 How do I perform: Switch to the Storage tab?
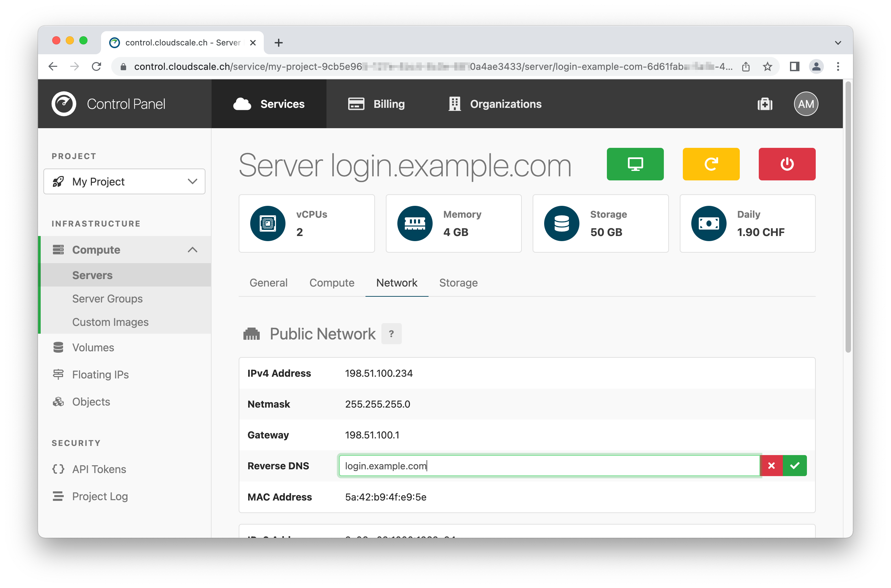[x=458, y=283]
